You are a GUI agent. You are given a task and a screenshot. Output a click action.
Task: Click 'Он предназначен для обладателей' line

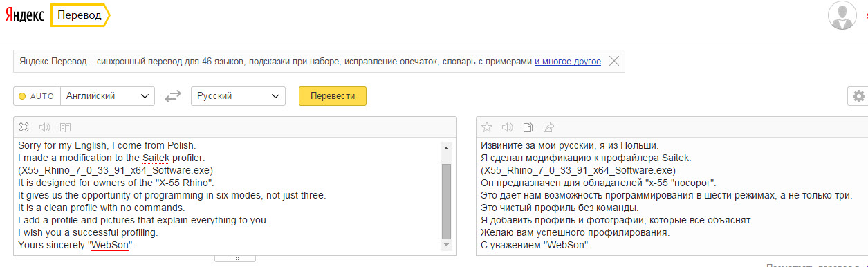598,183
